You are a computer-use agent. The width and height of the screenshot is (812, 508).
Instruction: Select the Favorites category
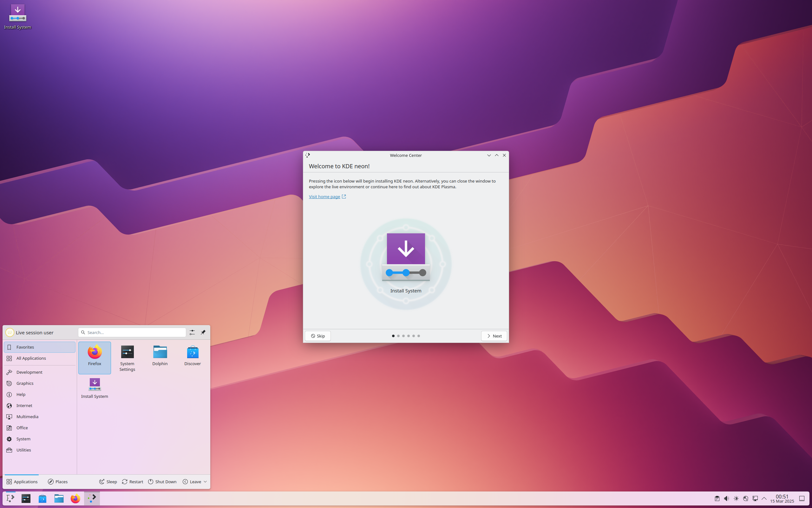[x=40, y=347]
